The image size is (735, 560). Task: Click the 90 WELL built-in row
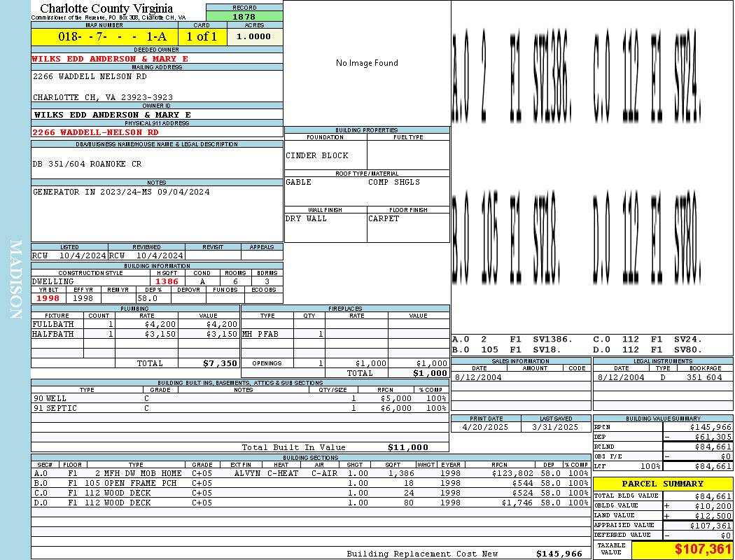(240, 399)
